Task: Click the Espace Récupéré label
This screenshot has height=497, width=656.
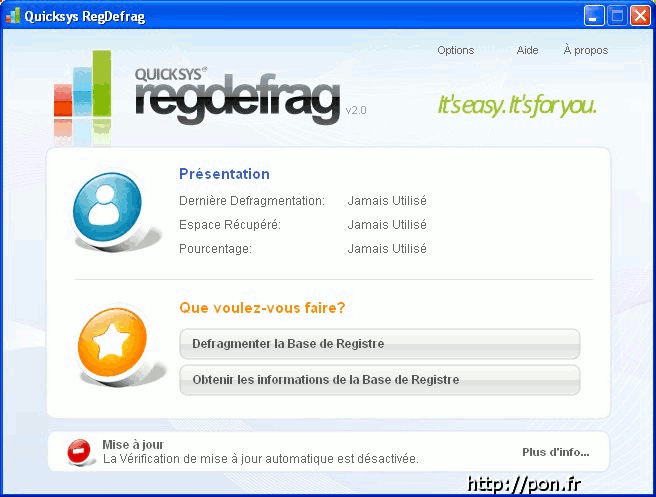Action: [230, 225]
